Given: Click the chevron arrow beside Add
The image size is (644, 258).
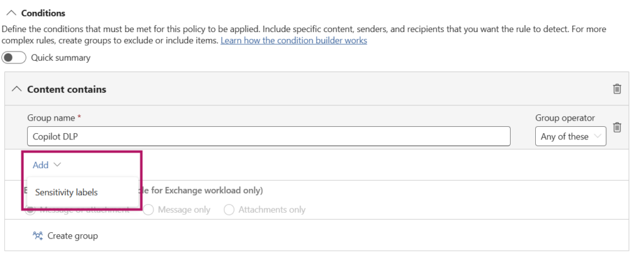Looking at the screenshot, I should tap(57, 165).
